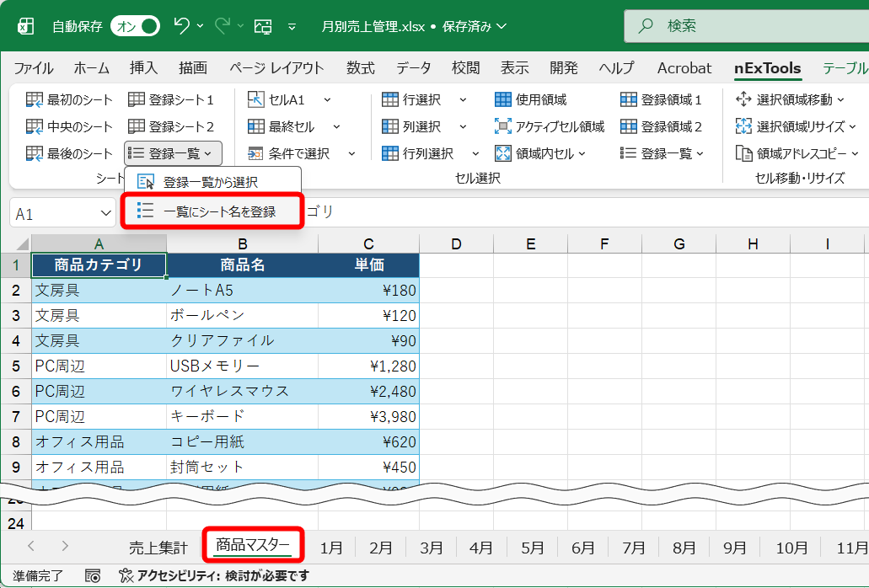Click the 使用領域 used range button
The image size is (869, 588).
coord(531,99)
